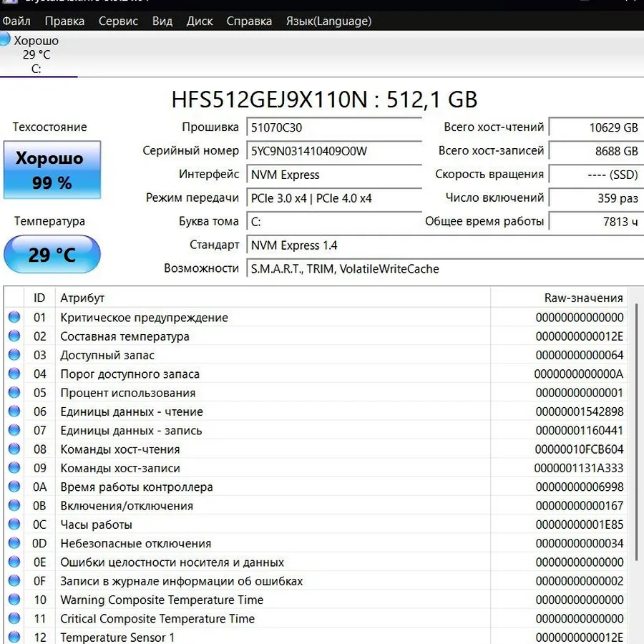Click the Атрибут column header
Screen dimensions: 644x644
click(273, 298)
